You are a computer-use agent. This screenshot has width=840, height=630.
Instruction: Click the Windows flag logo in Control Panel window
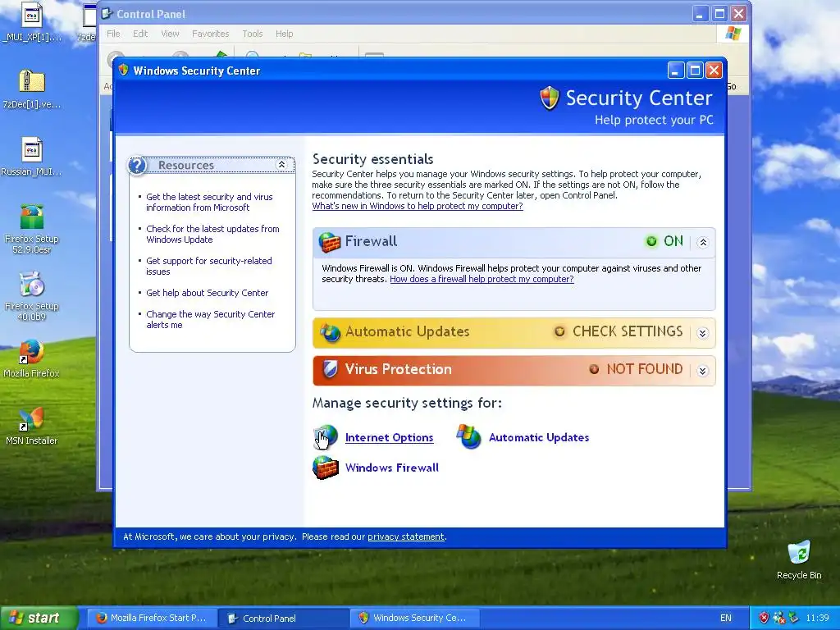pyautogui.click(x=733, y=34)
